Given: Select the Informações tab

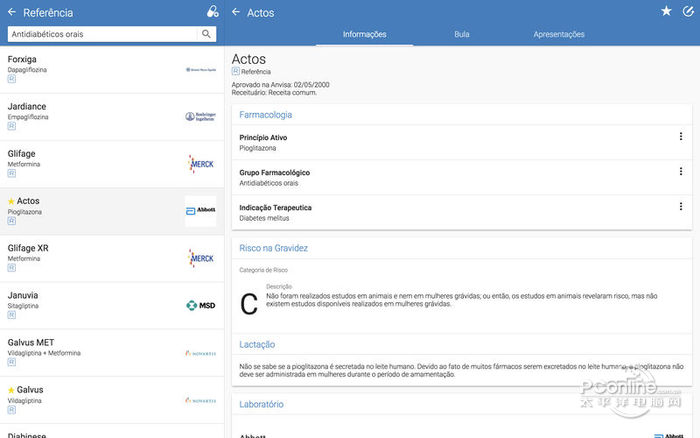Looking at the screenshot, I should tap(364, 34).
